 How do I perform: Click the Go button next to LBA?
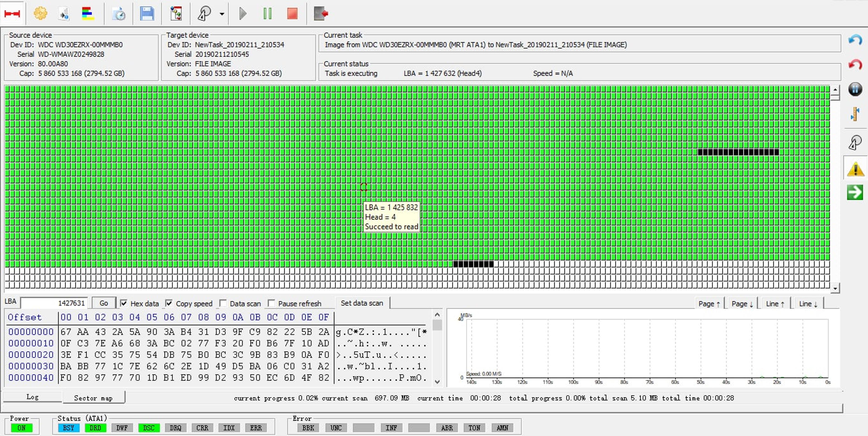click(x=104, y=303)
